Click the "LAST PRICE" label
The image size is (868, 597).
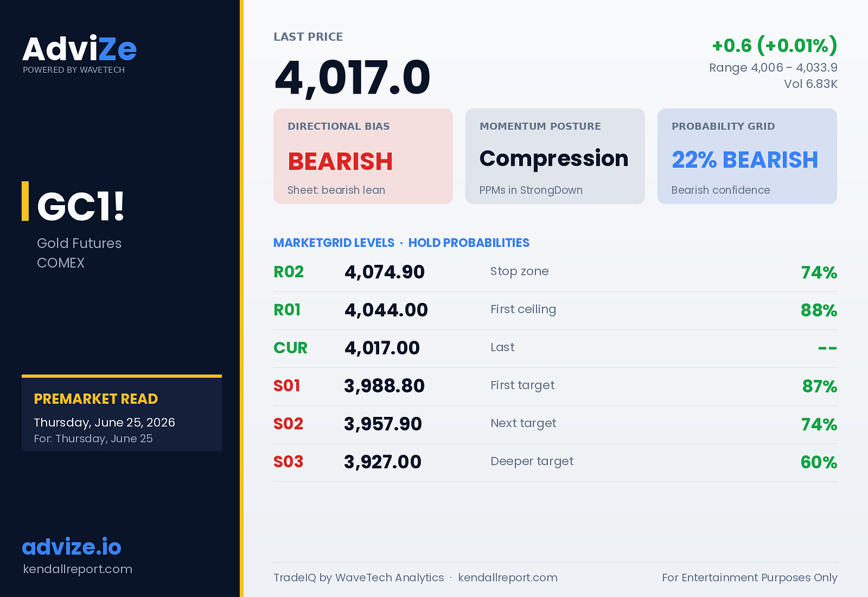coord(308,37)
